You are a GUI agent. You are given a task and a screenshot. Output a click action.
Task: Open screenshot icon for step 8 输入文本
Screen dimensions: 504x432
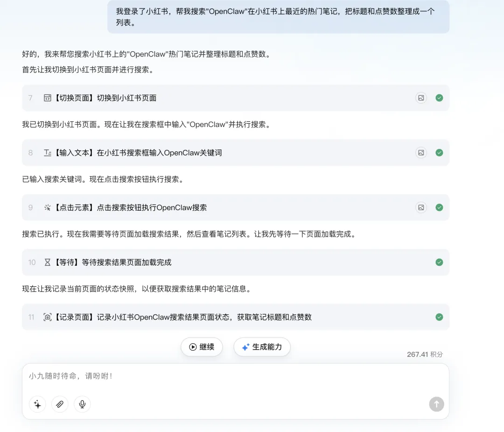421,153
